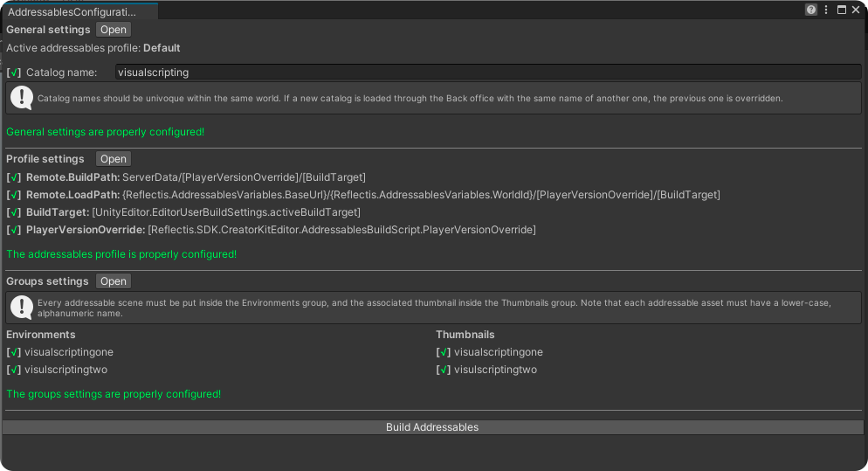Click the checkmark beside Remote.BuildPath
This screenshot has width=868, height=471.
[x=14, y=177]
